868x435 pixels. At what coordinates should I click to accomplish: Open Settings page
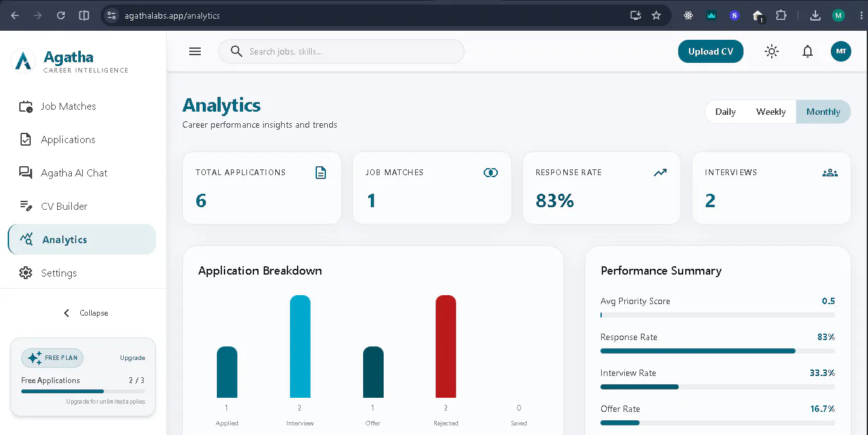(x=82, y=273)
